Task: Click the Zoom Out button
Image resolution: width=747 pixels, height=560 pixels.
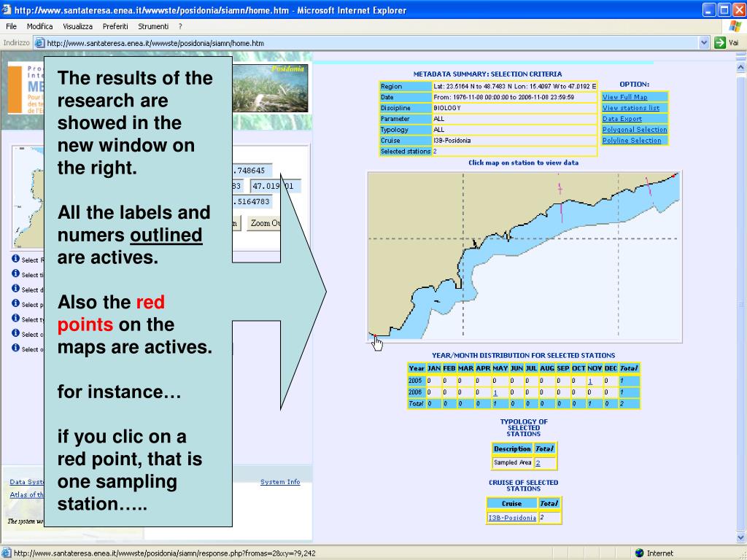Action: (x=264, y=223)
